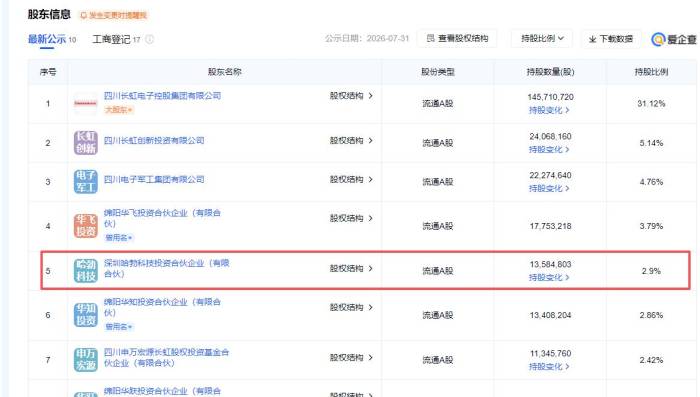Open 绵阳华知投资合伙企业 link
The height and width of the screenshot is (397, 700).
[162, 307]
